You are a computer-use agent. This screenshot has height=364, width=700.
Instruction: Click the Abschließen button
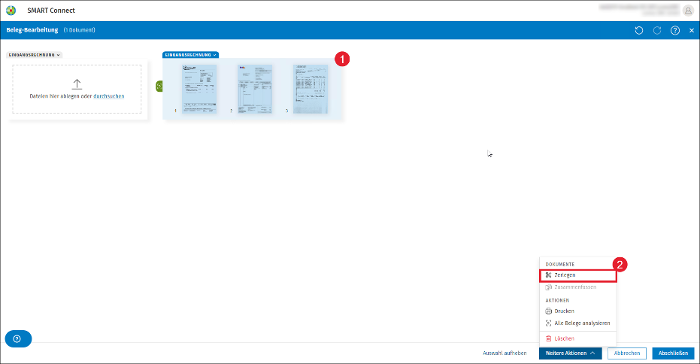point(673,353)
